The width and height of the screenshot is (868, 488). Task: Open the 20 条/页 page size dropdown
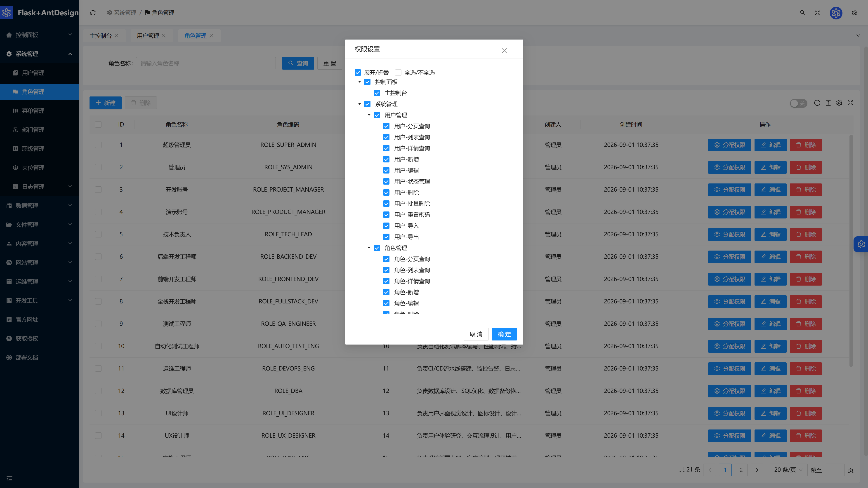(788, 470)
